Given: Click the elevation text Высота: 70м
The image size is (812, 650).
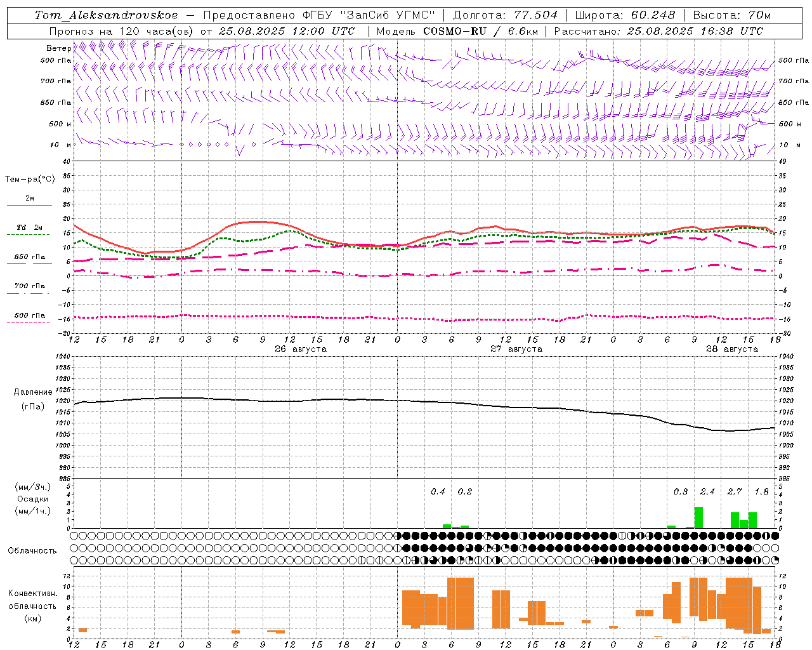Looking at the screenshot, I should (732, 15).
